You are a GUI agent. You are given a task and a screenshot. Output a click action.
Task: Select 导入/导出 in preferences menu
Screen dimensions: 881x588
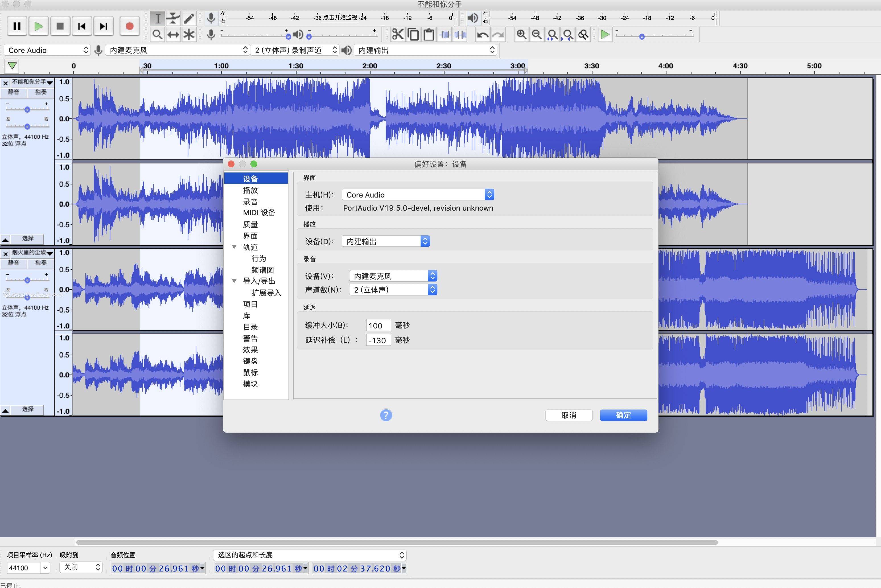(259, 281)
